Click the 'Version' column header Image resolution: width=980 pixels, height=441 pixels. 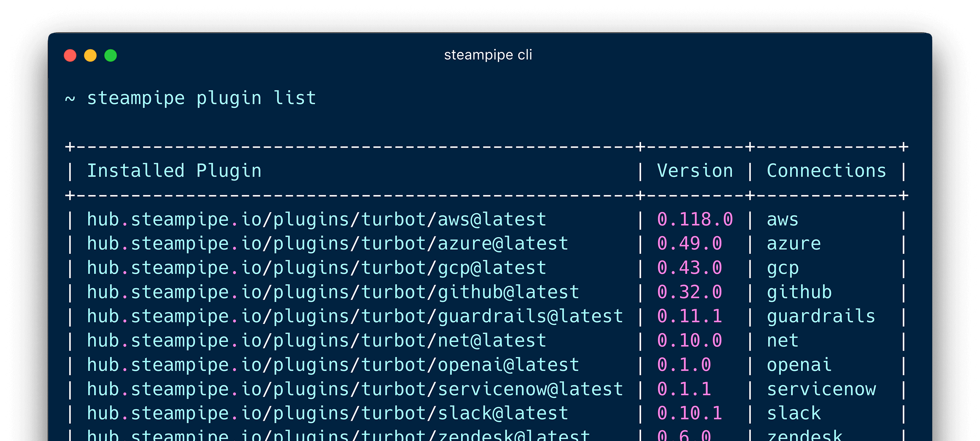(x=695, y=171)
